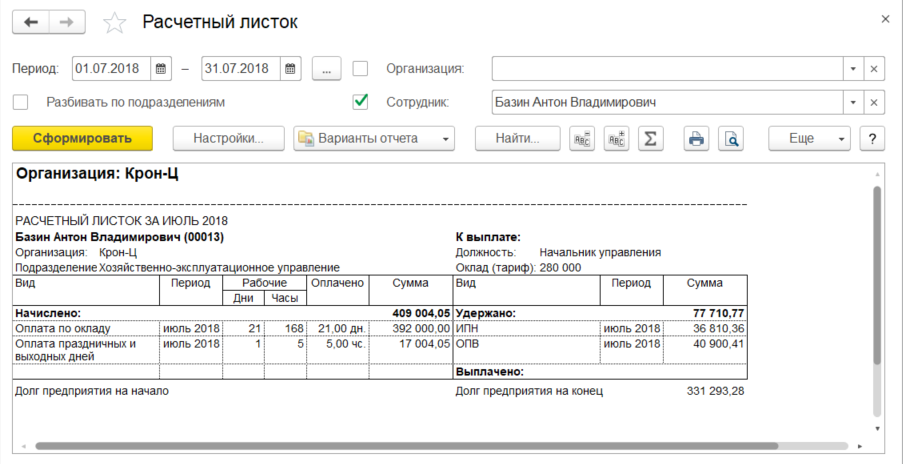This screenshot has height=464, width=903.
Task: Toggle Разбивать по подразделениям checkbox
Action: [20, 102]
